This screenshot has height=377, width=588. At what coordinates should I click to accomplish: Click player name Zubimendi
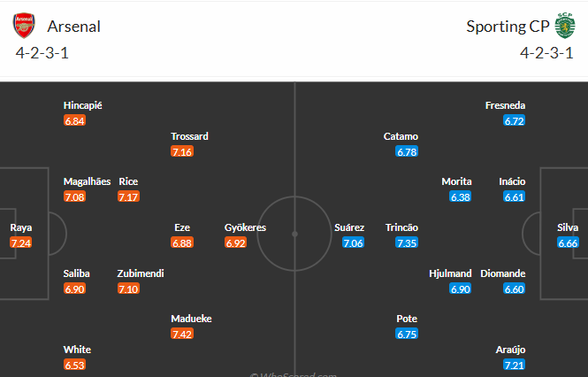[141, 273]
